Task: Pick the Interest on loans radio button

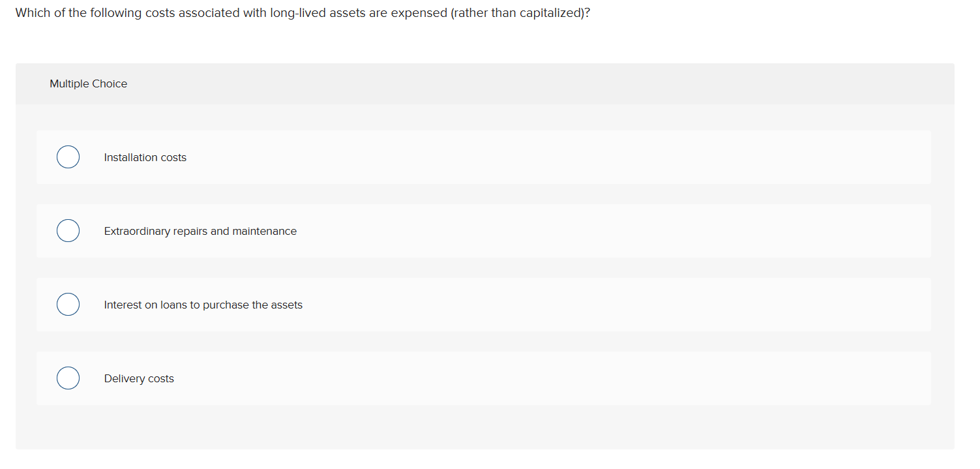Action: coord(68,305)
